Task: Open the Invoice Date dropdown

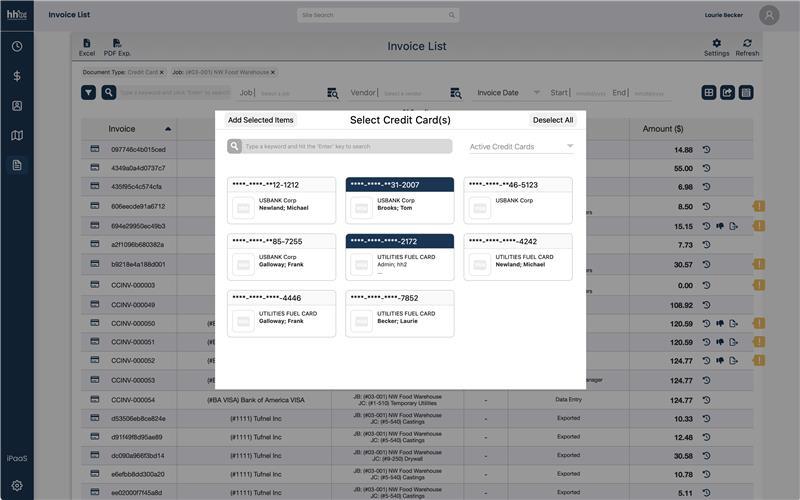Action: click(x=508, y=93)
